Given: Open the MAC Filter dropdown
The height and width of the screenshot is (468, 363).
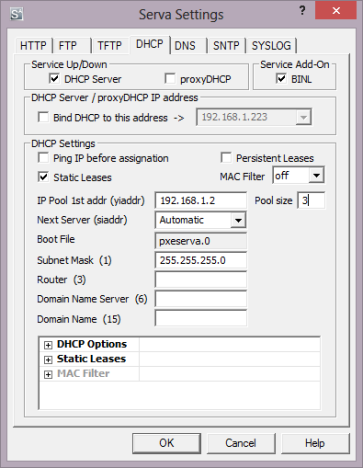Looking at the screenshot, I should pos(316,175).
